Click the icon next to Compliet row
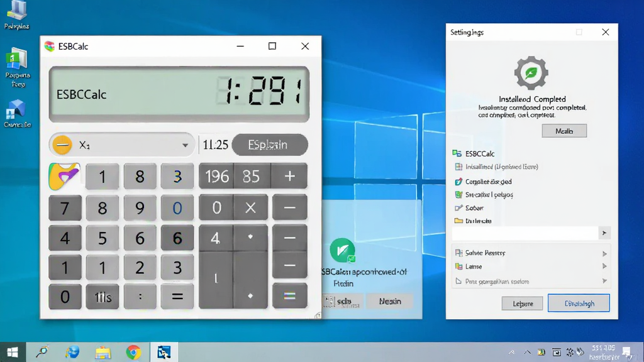The height and width of the screenshot is (362, 644). tap(458, 182)
